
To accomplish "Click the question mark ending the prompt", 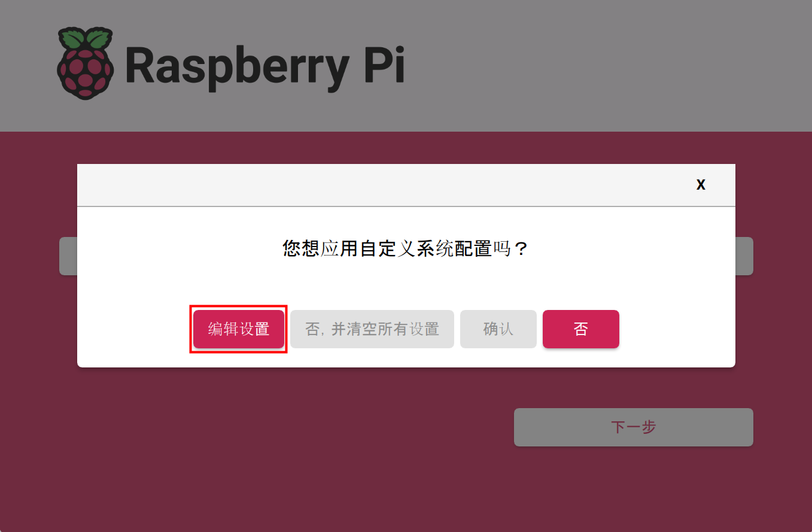I will 521,249.
